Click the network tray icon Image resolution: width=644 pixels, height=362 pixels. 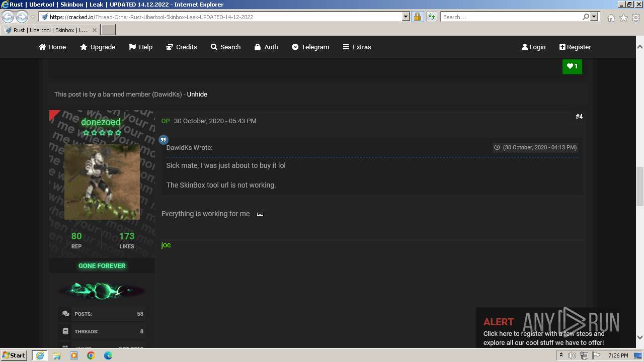[x=584, y=355]
